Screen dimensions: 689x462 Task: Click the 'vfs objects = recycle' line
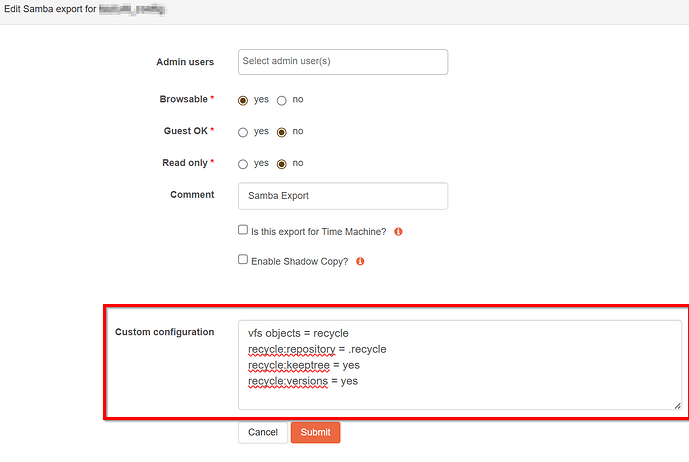298,333
